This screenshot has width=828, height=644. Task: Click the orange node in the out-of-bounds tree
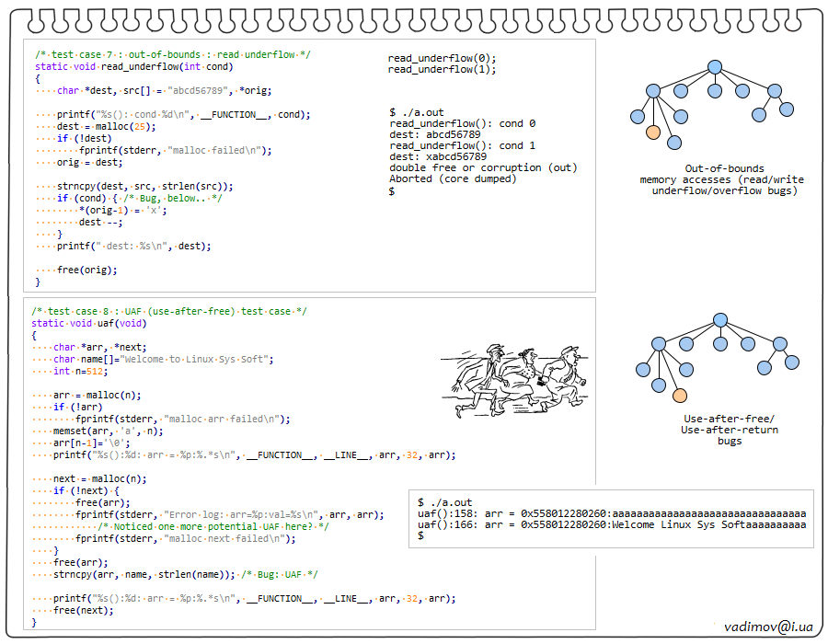653,132
